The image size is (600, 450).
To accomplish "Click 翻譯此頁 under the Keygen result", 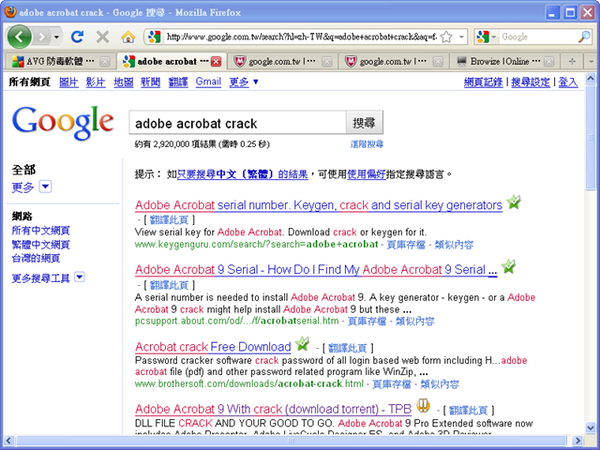I will [x=169, y=220].
